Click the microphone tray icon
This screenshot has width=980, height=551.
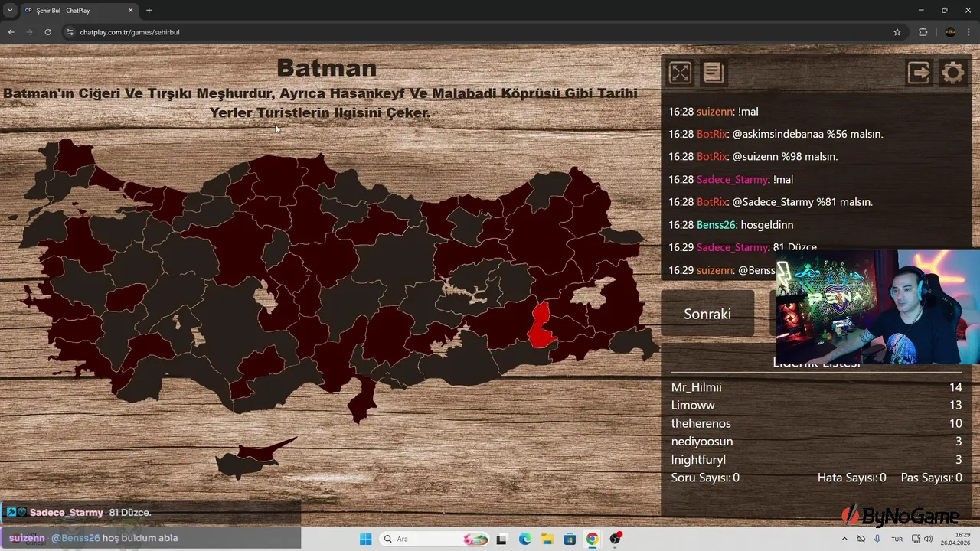pos(877,539)
